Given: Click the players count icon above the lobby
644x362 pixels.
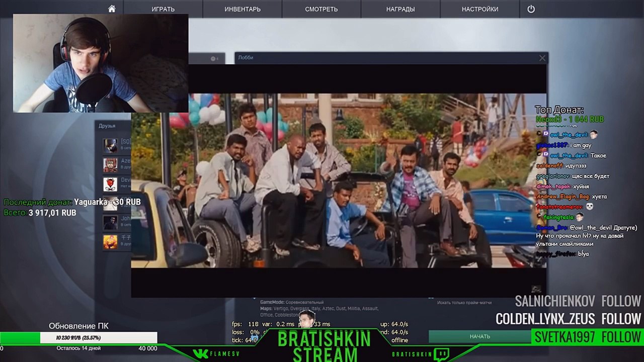Looking at the screenshot, I should 214,59.
